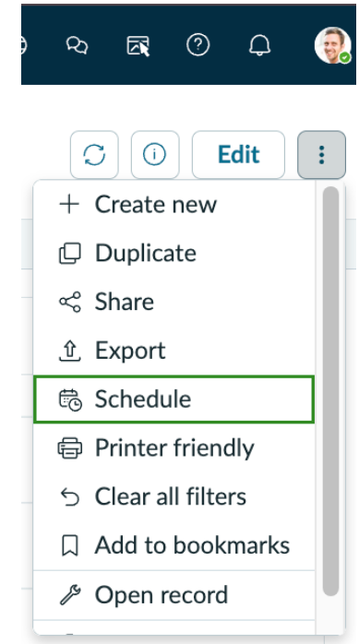
Task: Select Open record menu item
Action: coord(174,595)
